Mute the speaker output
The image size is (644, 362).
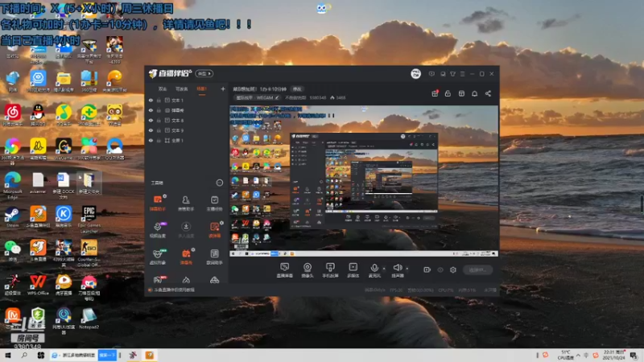coord(397,270)
